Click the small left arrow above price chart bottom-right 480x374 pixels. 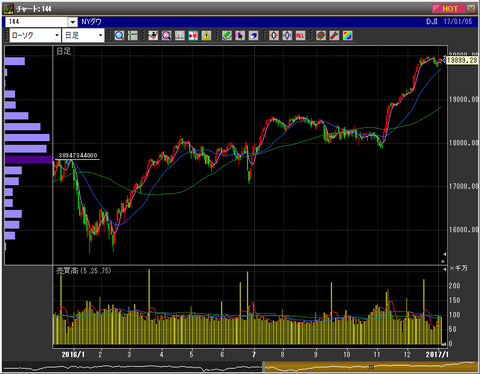(x=444, y=254)
